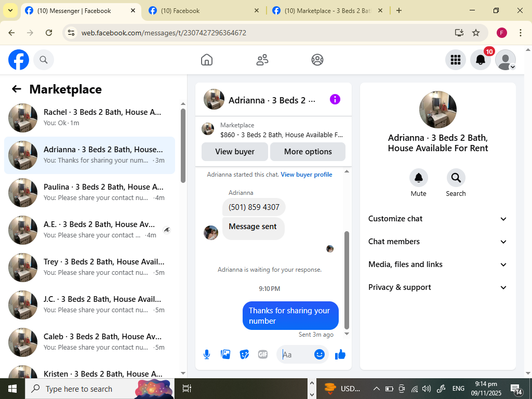Open the emoji picker smiley

click(320, 354)
